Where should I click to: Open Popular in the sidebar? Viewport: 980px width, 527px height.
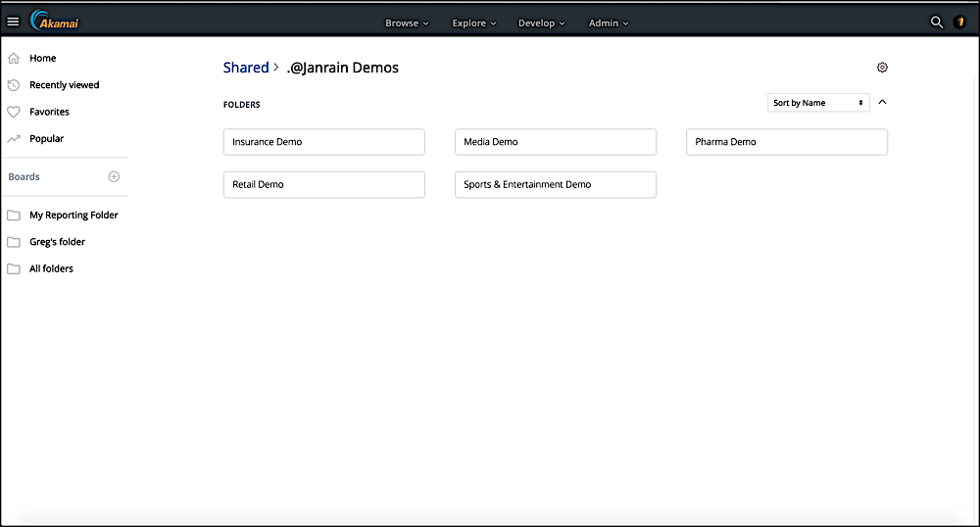pos(46,139)
